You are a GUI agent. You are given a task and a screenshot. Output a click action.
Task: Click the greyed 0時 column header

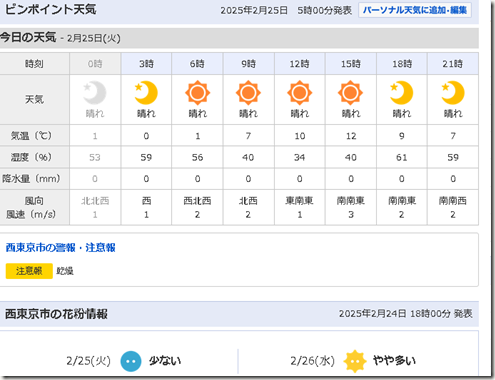pos(95,63)
